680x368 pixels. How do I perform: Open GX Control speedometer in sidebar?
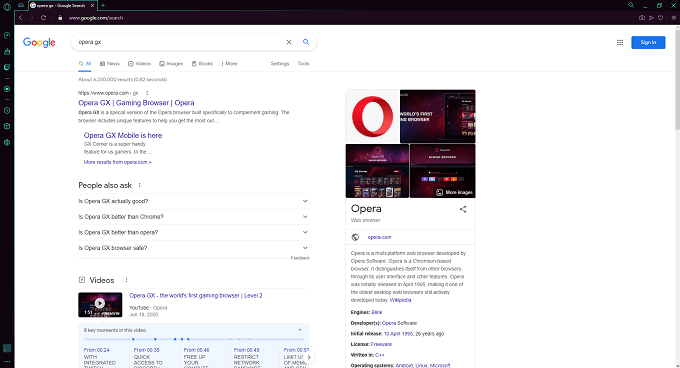[x=7, y=36]
